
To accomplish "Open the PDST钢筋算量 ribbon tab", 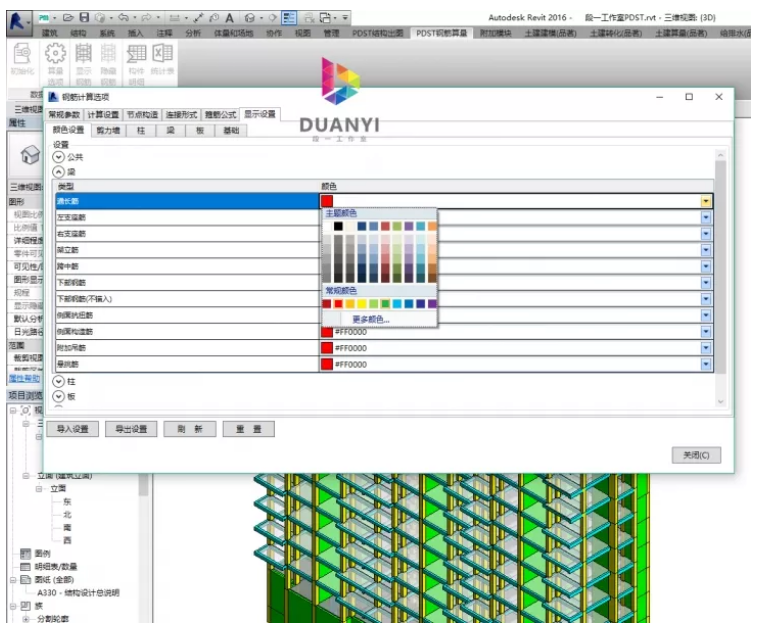I will [x=442, y=33].
